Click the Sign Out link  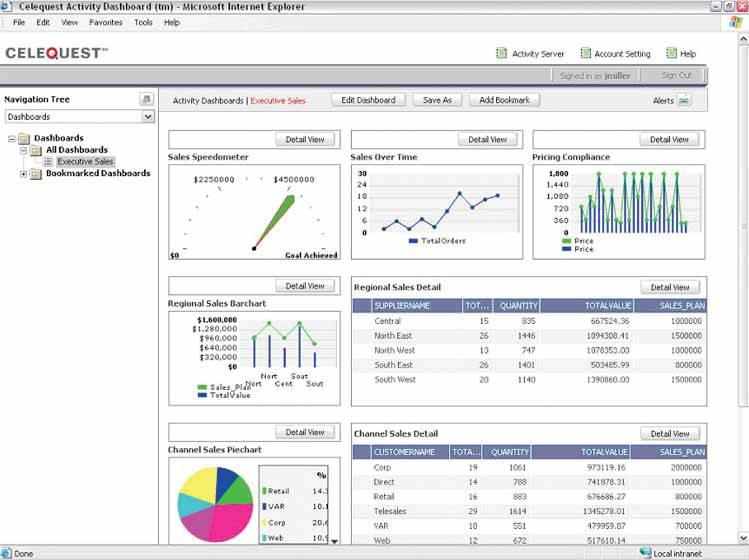point(677,75)
